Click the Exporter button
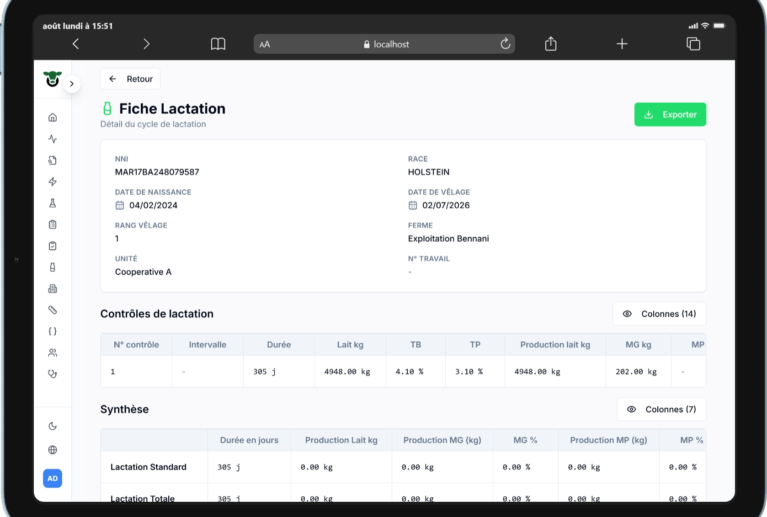767x517 pixels. pos(670,114)
